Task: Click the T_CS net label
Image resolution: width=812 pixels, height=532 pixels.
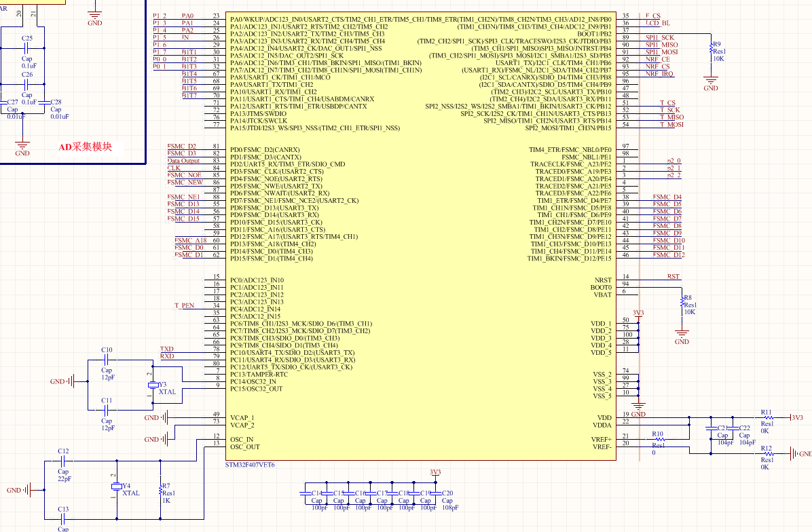Action: (x=667, y=103)
